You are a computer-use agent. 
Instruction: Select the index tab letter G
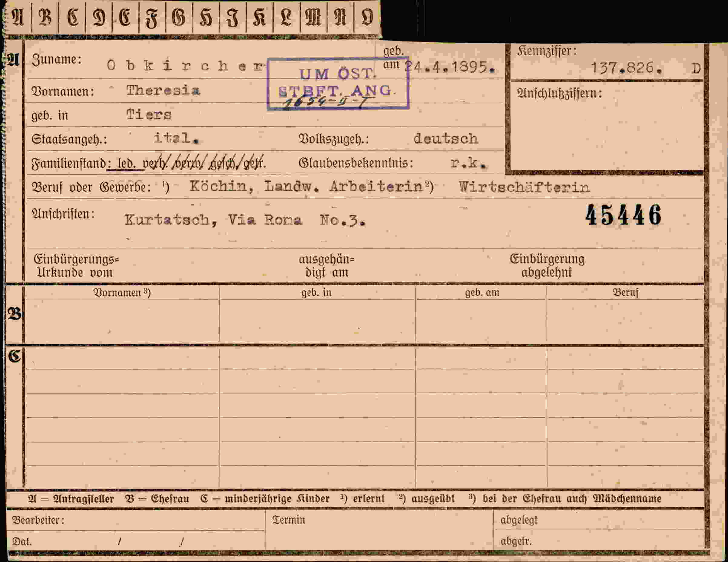click(x=178, y=17)
